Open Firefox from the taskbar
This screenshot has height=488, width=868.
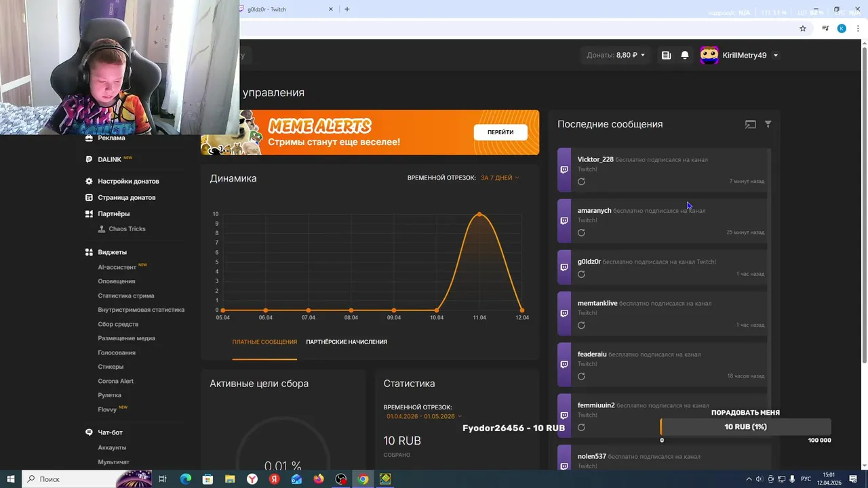319,479
